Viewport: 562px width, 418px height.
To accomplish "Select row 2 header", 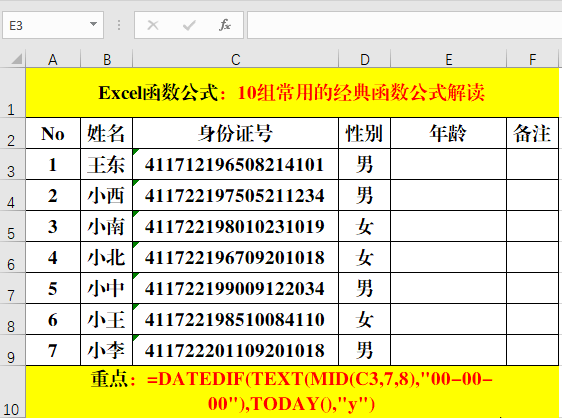I will click(13, 133).
